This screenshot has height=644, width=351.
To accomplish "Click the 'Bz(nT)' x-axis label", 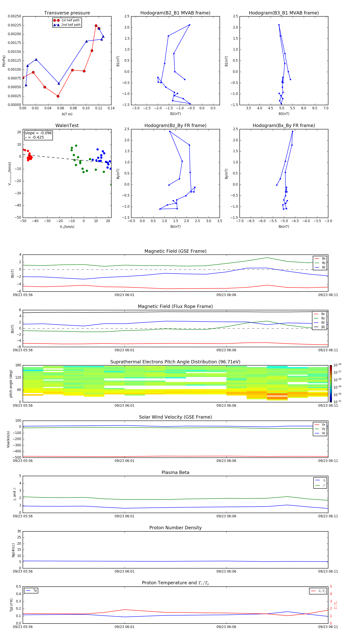I will tap(175, 227).
